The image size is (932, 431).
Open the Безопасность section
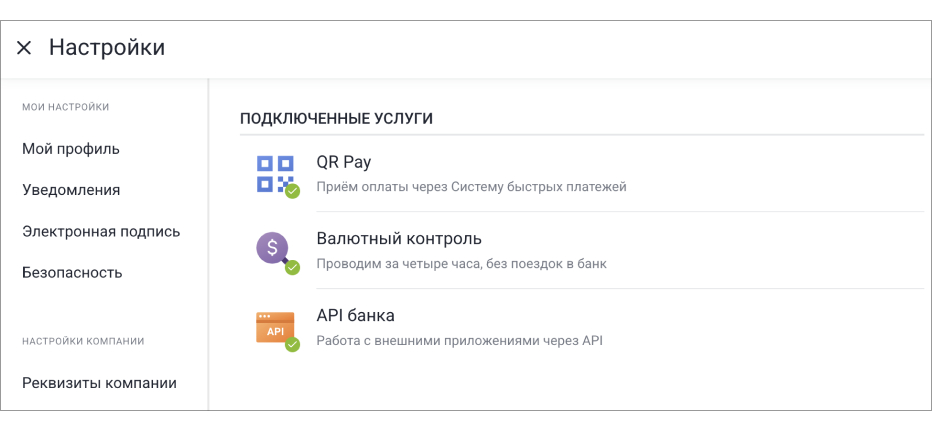72,272
